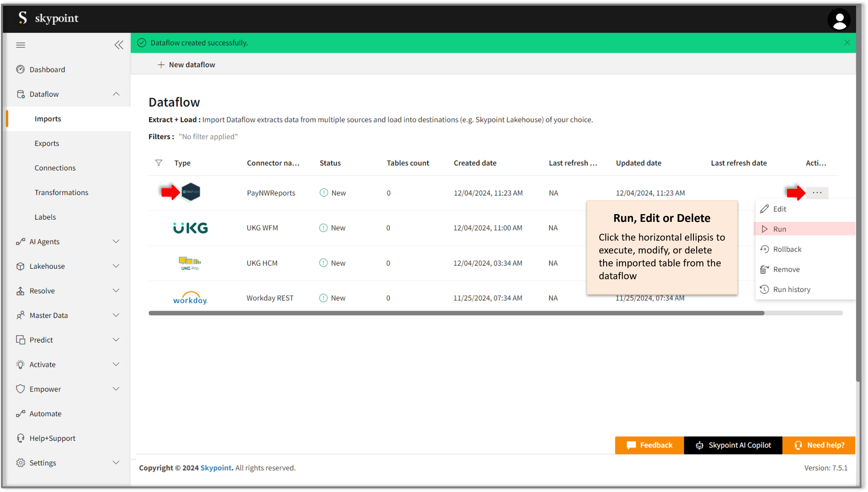Expand the Settings sidebar menu
This screenshot has width=868, height=492.
coord(116,463)
